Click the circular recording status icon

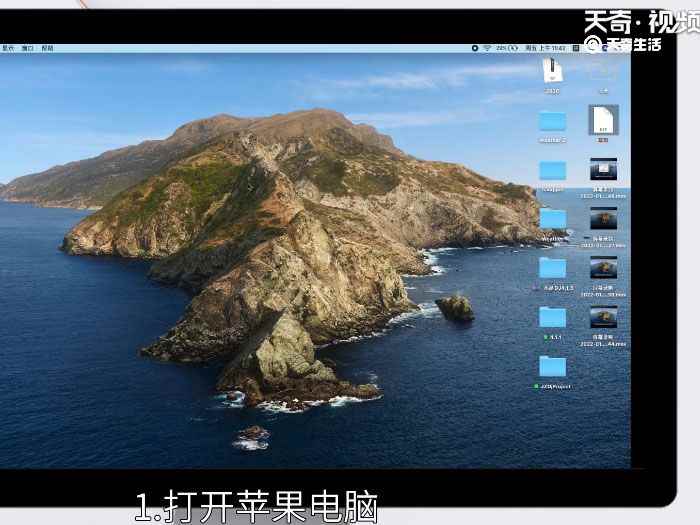(x=474, y=48)
